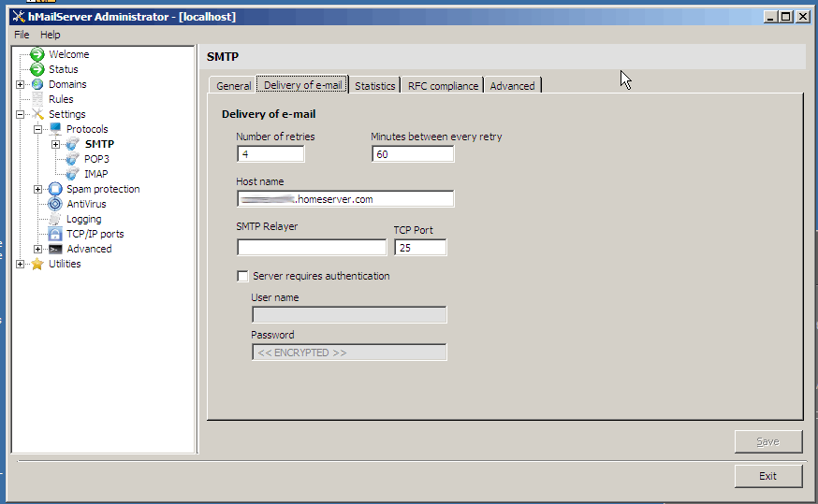Click the Host name input field
818x504 pixels.
345,199
